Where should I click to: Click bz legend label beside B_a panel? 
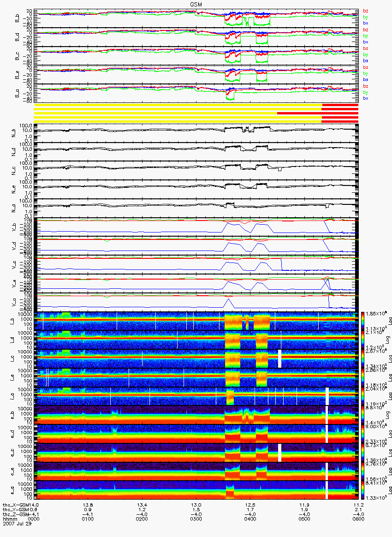click(366, 86)
